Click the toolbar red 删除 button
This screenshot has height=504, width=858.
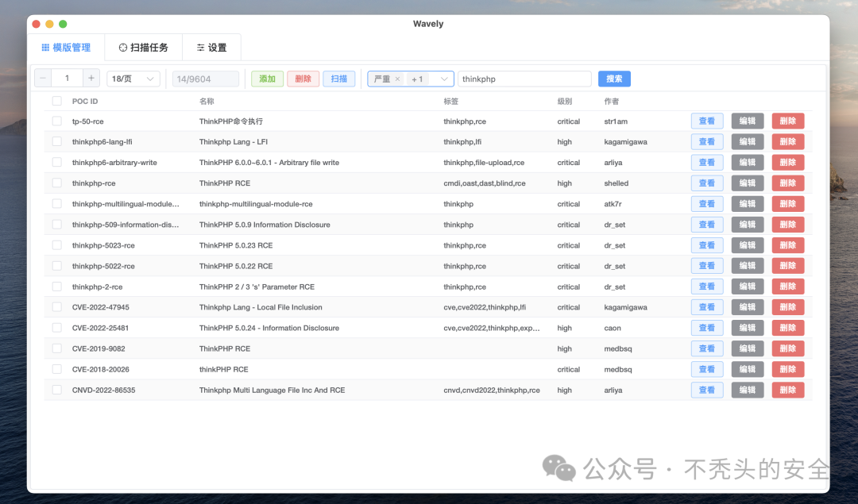click(x=303, y=79)
